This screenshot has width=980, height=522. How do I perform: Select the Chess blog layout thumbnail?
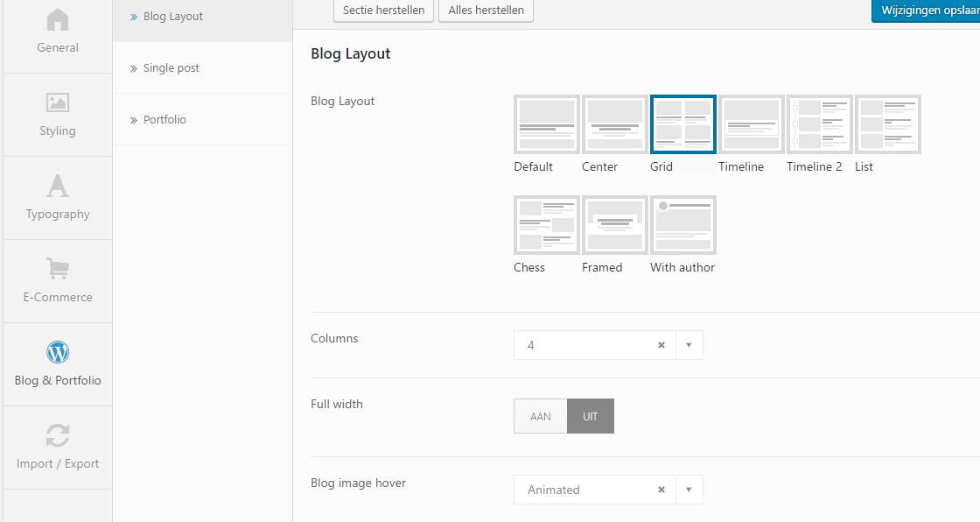(547, 225)
